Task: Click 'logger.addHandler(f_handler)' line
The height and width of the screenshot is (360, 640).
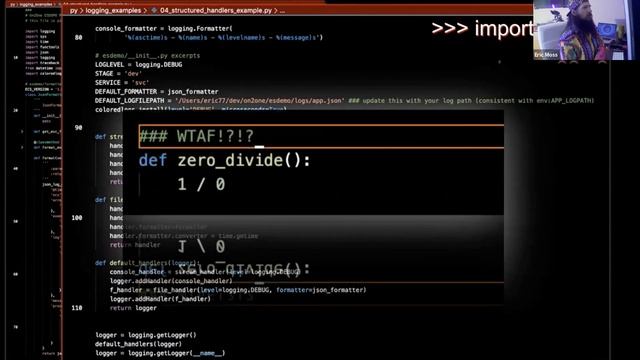Action: point(160,299)
